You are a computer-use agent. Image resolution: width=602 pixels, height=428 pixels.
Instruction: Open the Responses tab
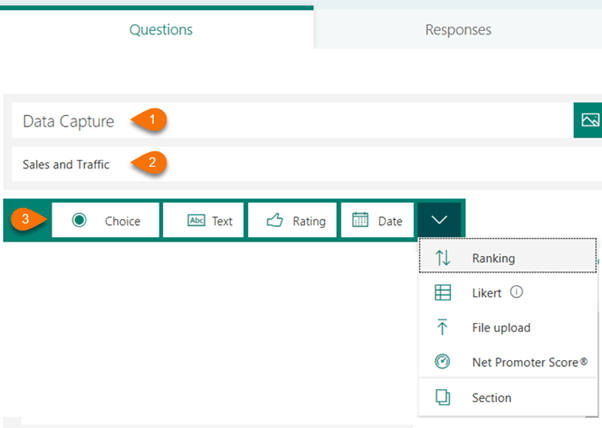point(458,30)
